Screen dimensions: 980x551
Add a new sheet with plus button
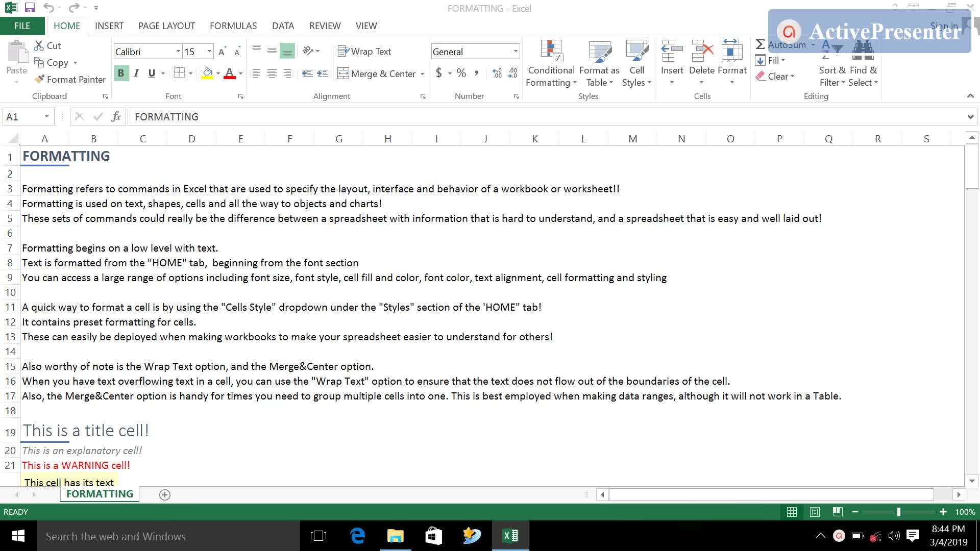[x=164, y=494]
